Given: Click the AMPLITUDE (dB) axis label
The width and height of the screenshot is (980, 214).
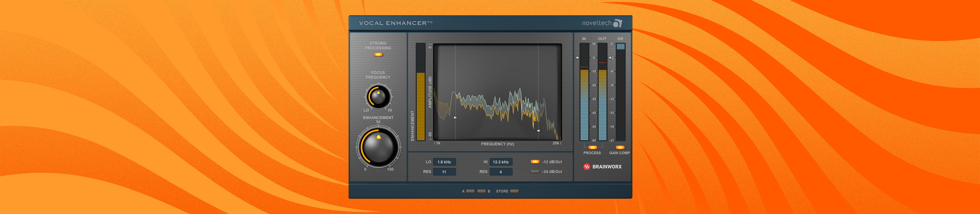Looking at the screenshot, I should tap(430, 92).
